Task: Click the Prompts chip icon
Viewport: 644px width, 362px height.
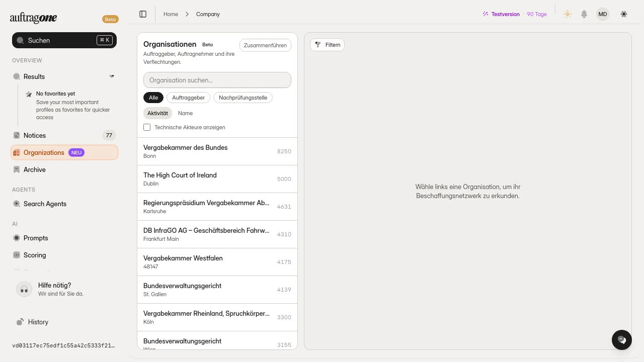Action: point(17,238)
